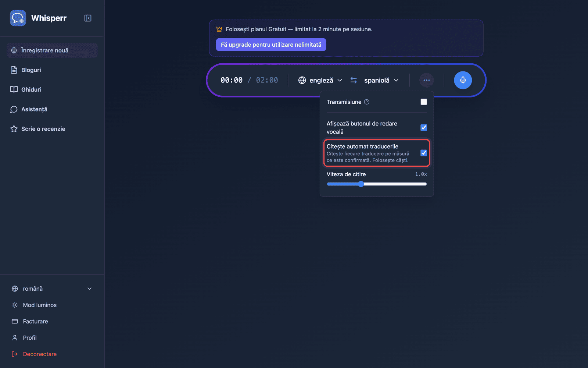Open the engleză source language dropdown
This screenshot has width=588, height=368.
[320, 80]
